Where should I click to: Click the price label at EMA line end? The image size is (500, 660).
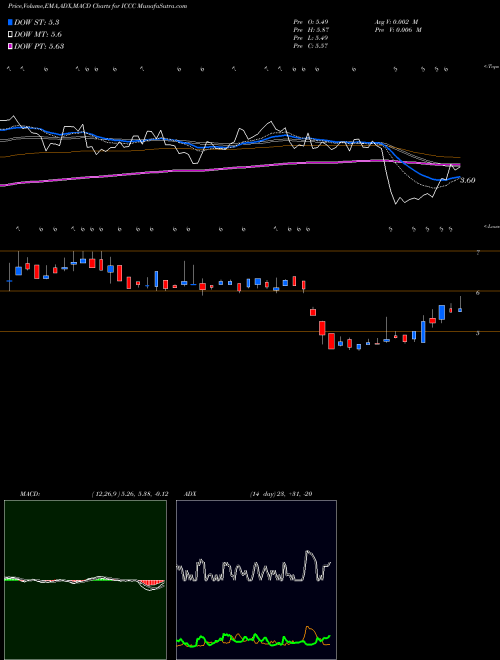tap(468, 180)
